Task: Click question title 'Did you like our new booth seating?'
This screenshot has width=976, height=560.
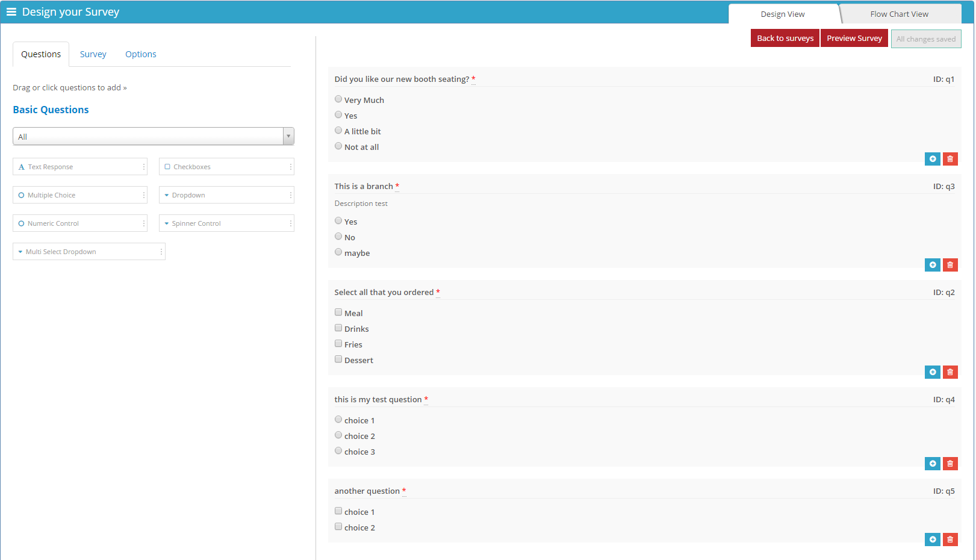Action: [x=402, y=79]
